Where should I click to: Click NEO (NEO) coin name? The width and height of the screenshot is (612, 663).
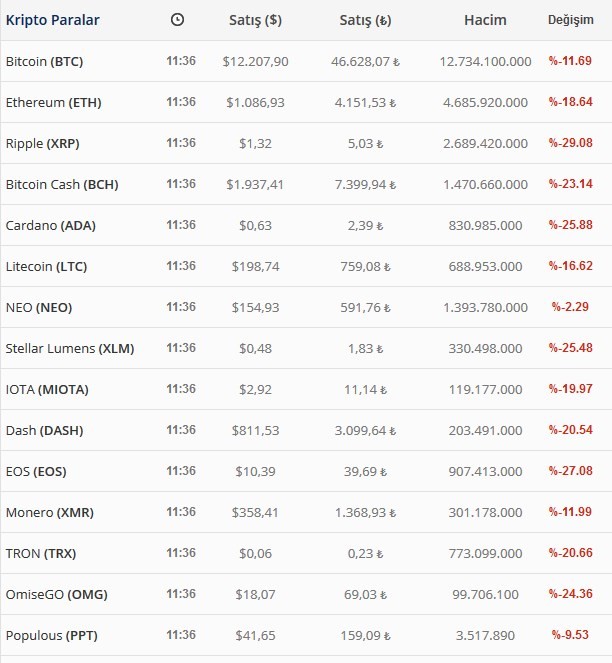39,308
